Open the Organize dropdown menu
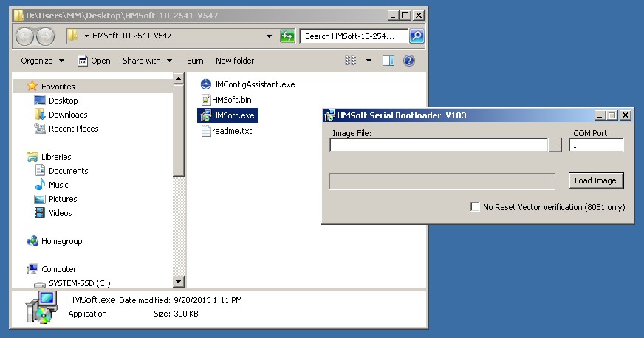 (43, 61)
